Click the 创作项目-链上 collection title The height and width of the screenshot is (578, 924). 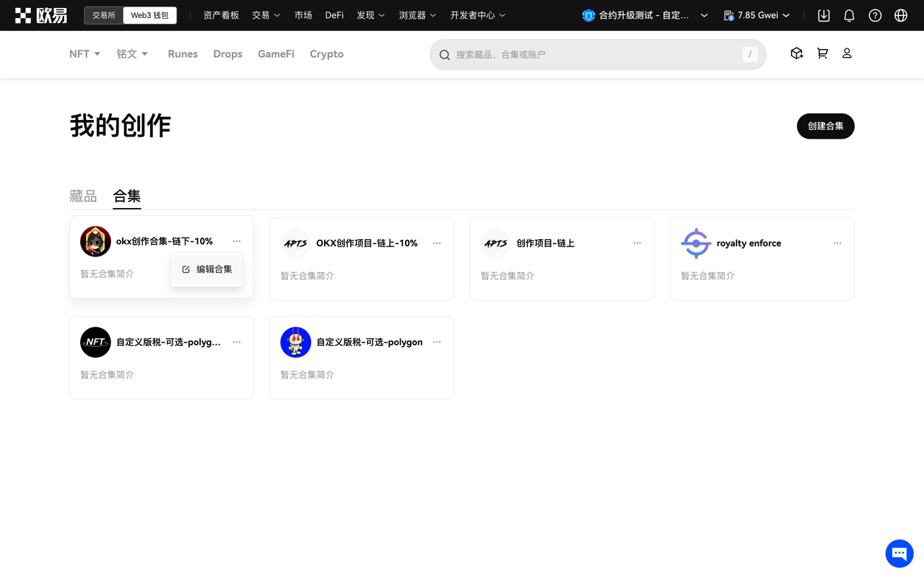tap(546, 243)
